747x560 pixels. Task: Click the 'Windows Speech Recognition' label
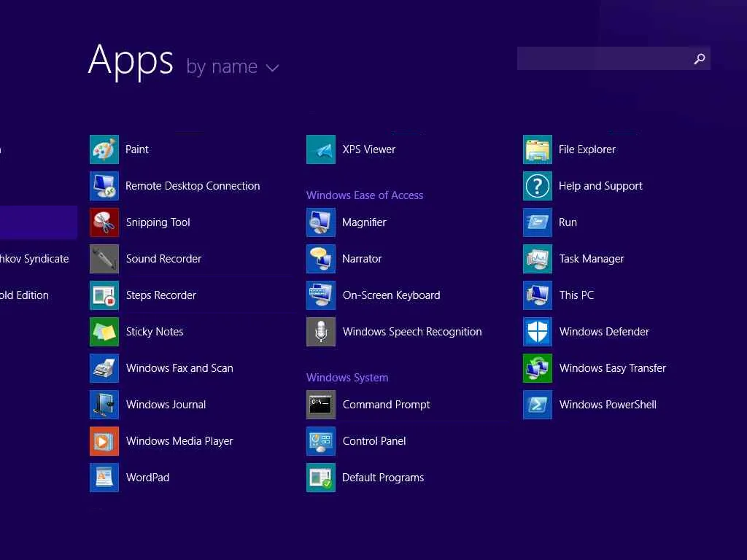pyautogui.click(x=412, y=332)
